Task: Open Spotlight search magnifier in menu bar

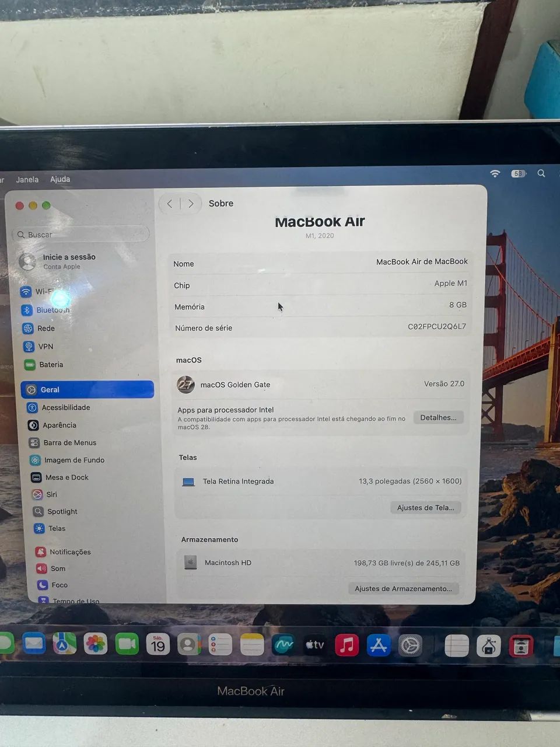Action: tap(541, 173)
